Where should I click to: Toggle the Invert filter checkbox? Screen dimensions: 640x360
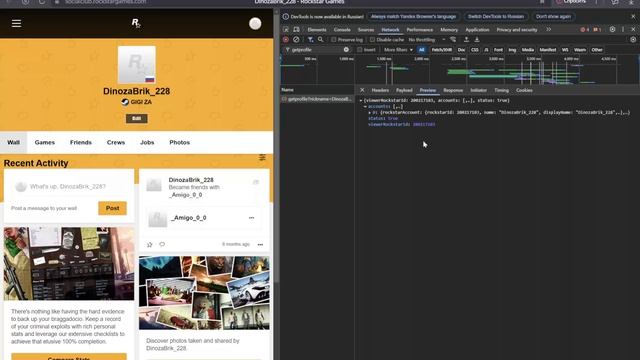pos(360,50)
